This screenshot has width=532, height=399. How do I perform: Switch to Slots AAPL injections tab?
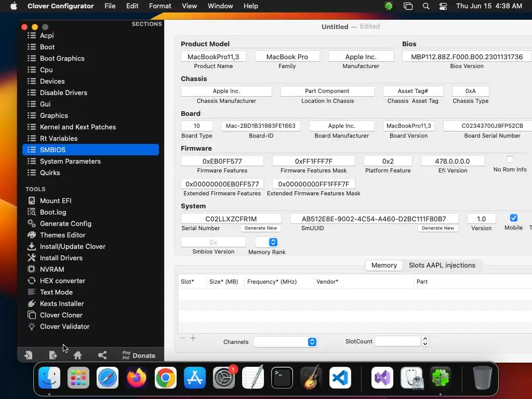tap(442, 265)
